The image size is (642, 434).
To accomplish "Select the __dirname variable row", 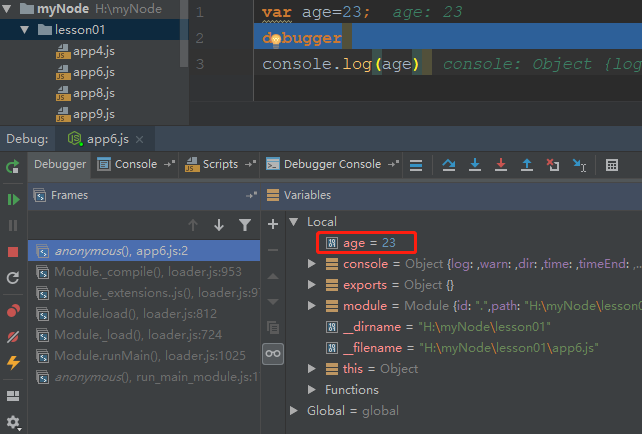I will [438, 327].
